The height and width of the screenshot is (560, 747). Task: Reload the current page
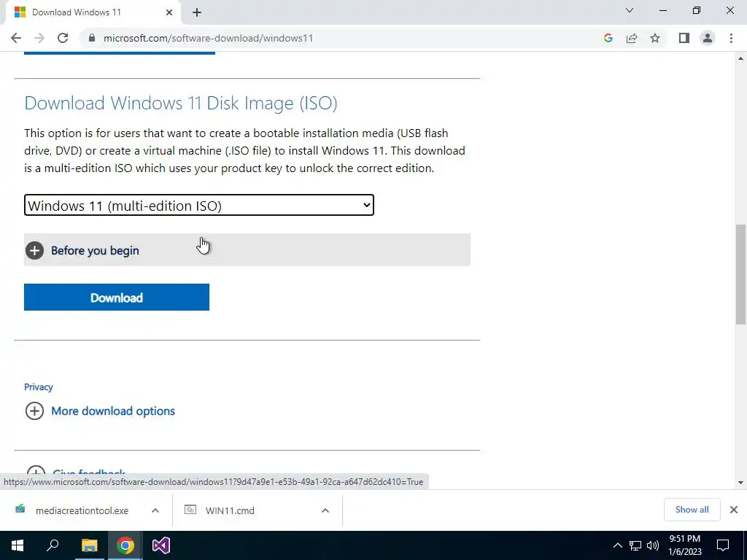pos(63,38)
